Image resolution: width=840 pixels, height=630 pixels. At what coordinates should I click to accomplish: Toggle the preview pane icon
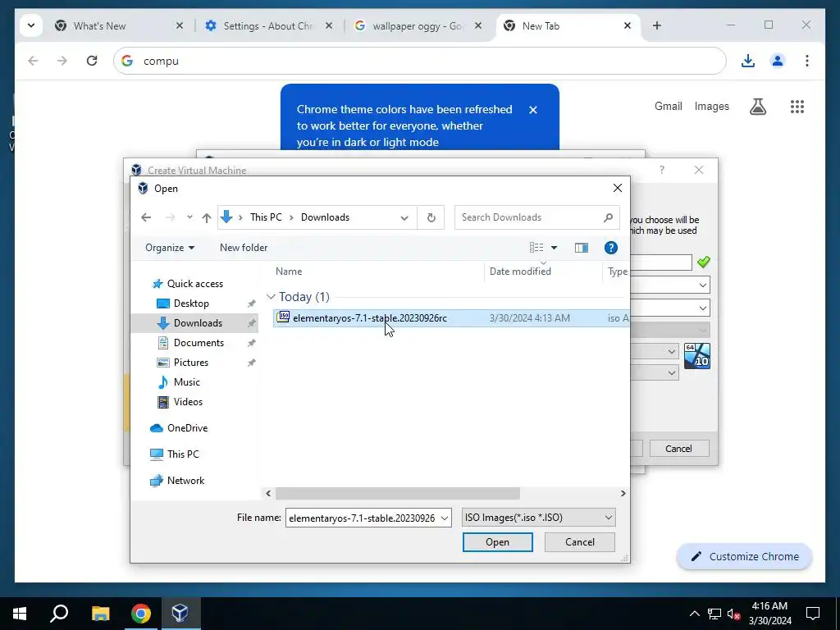click(x=582, y=248)
